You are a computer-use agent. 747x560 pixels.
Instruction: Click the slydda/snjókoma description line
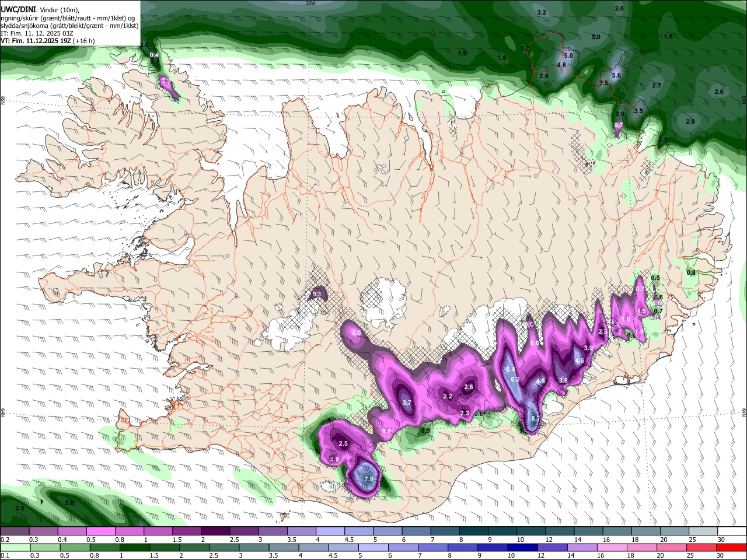(69, 26)
